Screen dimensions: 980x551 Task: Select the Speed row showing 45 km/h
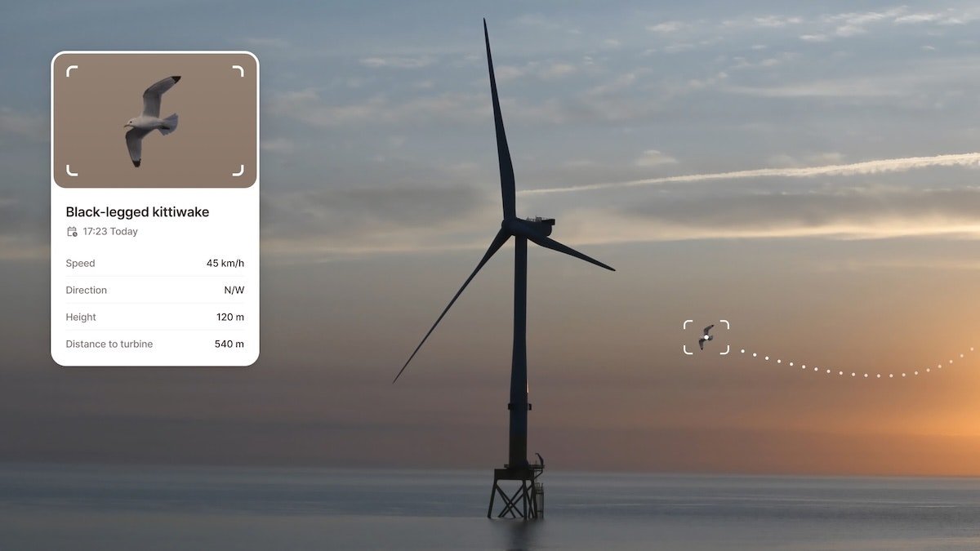tap(154, 263)
